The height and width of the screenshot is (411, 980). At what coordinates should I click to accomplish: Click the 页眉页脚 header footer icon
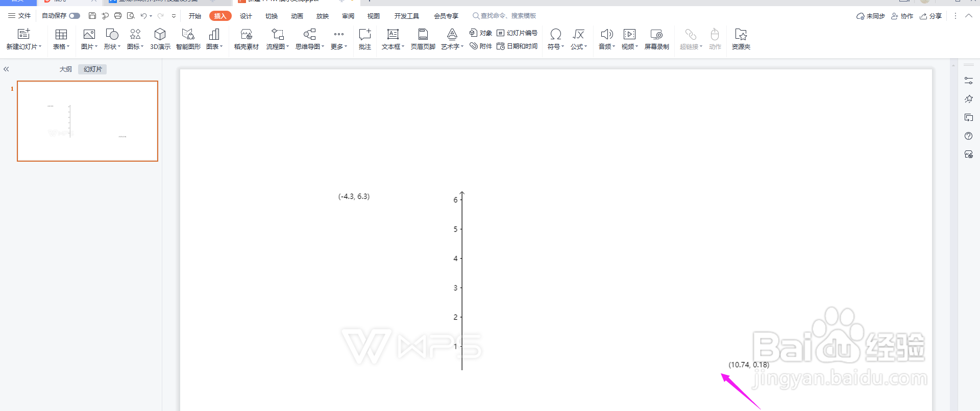point(423,34)
